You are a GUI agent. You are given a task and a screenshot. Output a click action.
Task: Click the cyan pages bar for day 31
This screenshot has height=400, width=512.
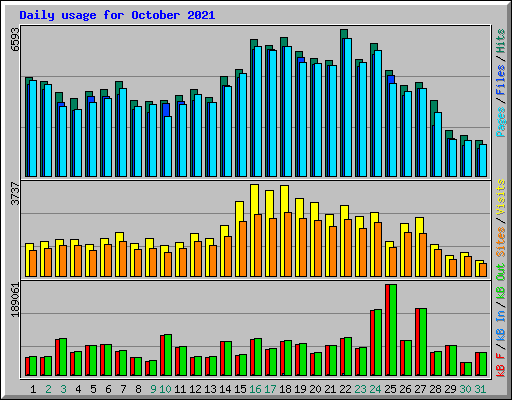pyautogui.click(x=483, y=160)
